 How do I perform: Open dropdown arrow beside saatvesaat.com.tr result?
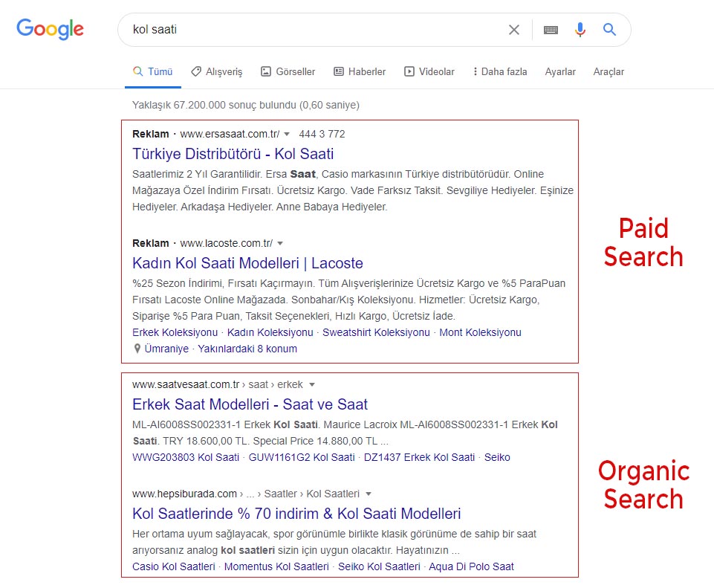pos(312,385)
